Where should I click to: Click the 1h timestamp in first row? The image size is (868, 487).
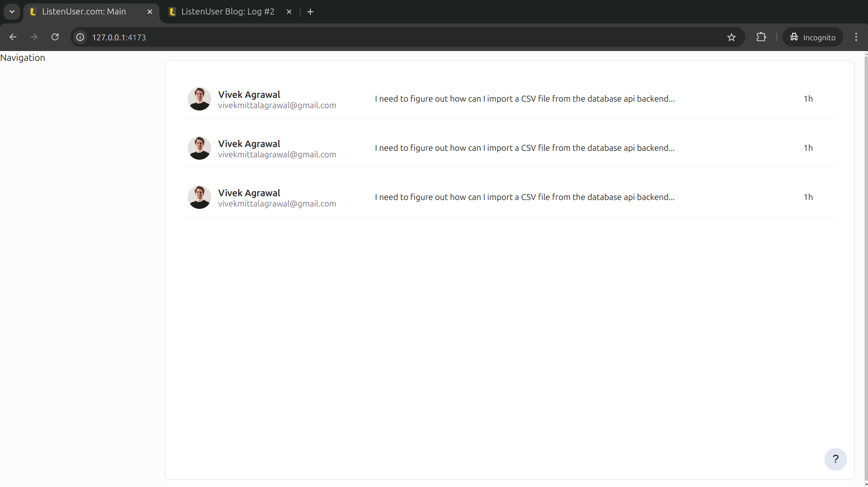pos(808,99)
